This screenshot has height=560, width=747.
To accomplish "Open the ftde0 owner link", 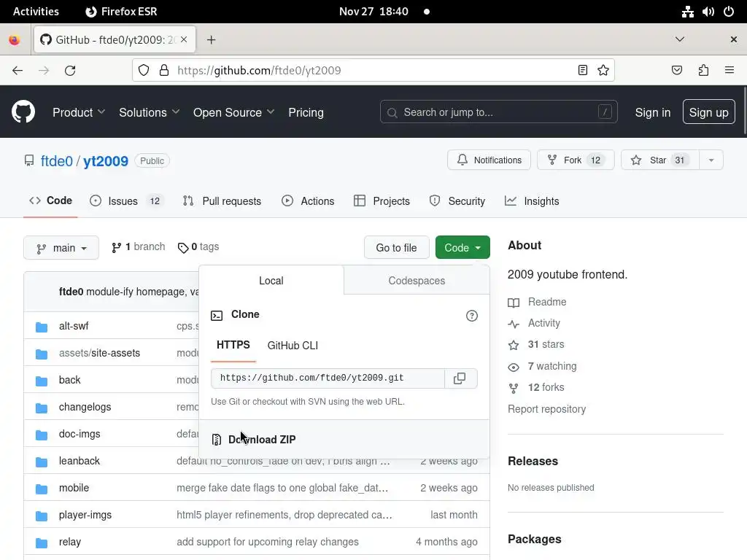I will tap(57, 161).
